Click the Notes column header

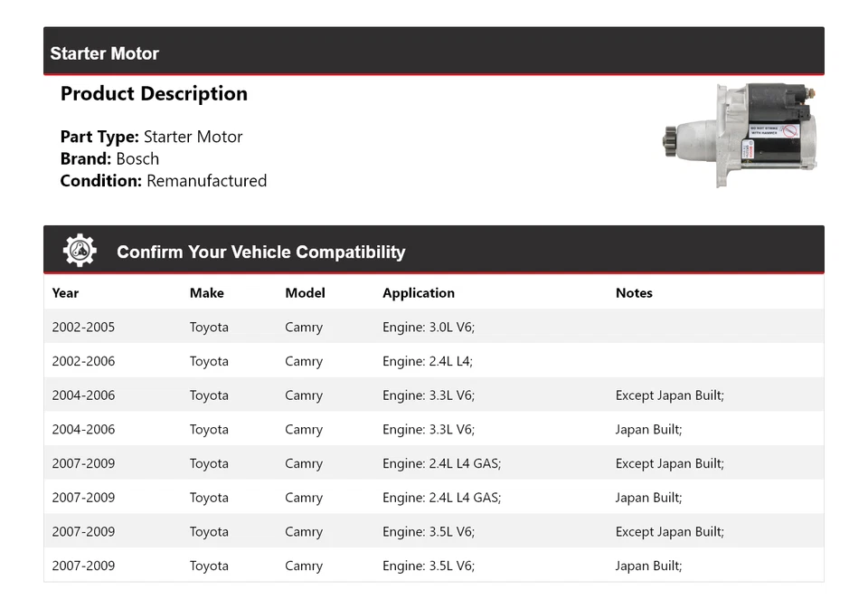click(x=633, y=293)
